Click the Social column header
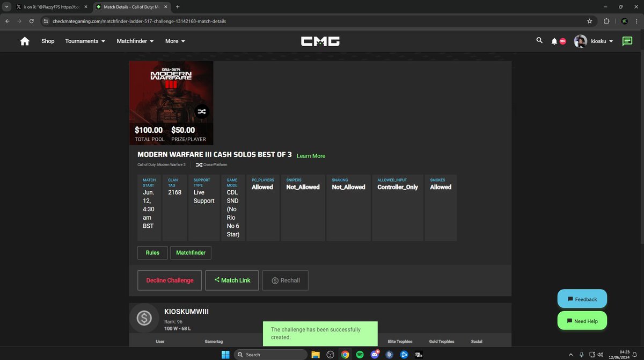 tap(477, 341)
